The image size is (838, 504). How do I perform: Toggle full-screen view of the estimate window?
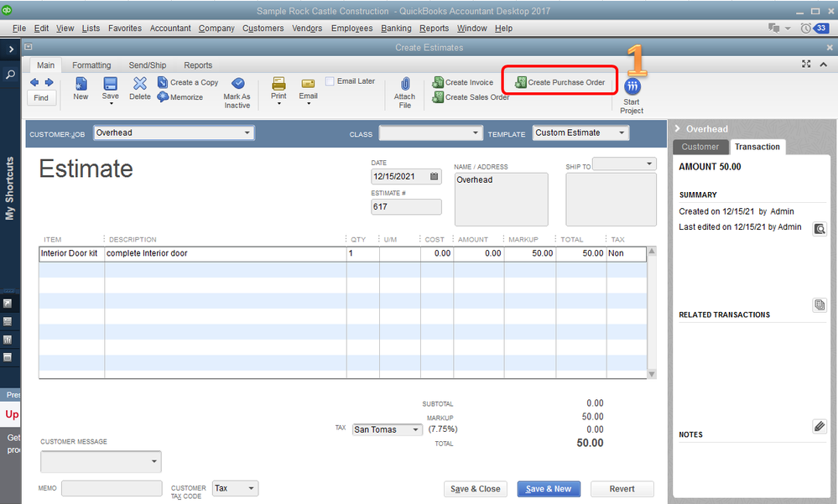pyautogui.click(x=806, y=64)
